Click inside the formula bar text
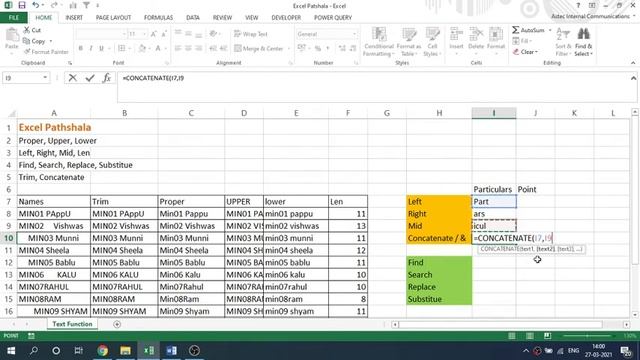The width and height of the screenshot is (640, 360). [x=153, y=78]
